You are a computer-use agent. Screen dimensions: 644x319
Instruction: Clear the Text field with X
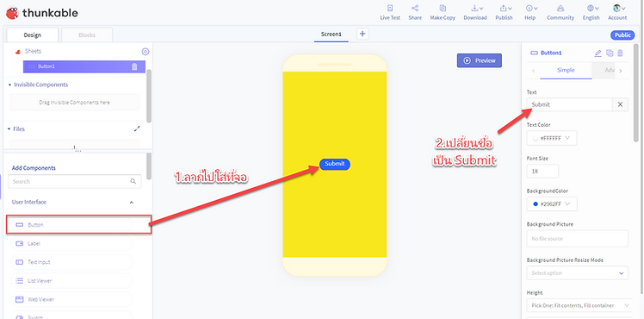click(620, 104)
